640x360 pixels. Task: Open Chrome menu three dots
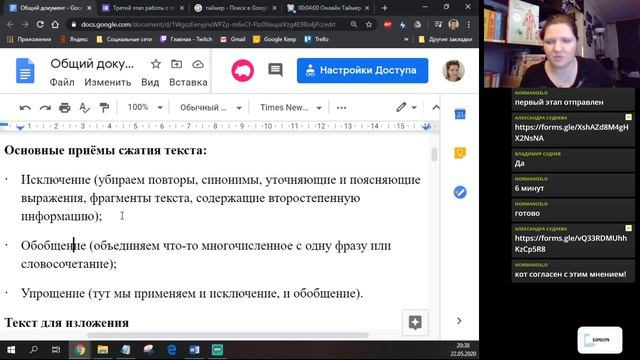[x=469, y=24]
